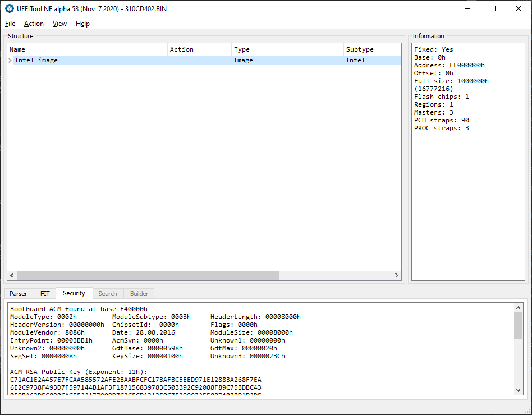This screenshot has width=532, height=415.
Task: Click 'PROC straps: 3' line
Action: [x=442, y=128]
